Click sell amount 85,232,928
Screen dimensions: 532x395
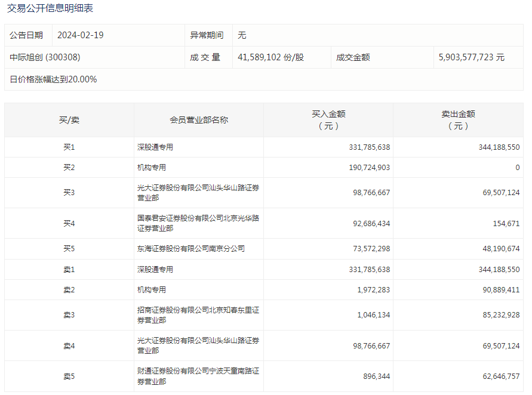(501, 315)
